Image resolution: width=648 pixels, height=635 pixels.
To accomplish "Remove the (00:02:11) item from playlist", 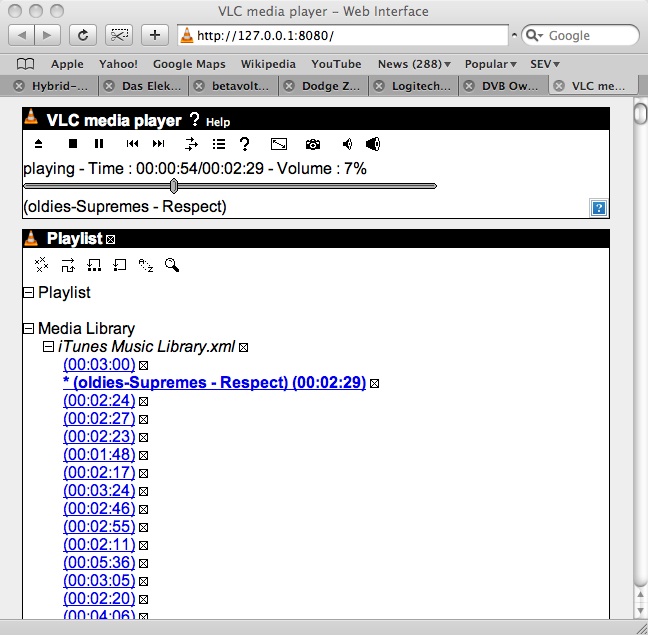I will [143, 545].
